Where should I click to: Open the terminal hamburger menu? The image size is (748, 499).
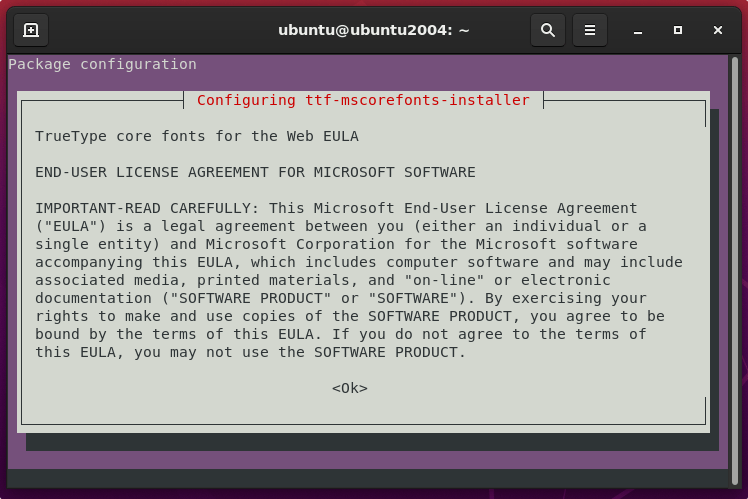click(x=590, y=30)
